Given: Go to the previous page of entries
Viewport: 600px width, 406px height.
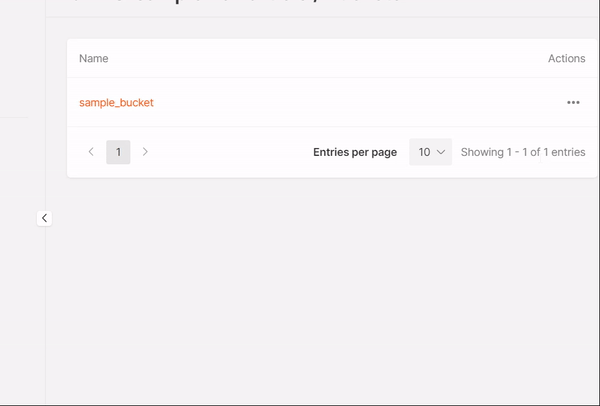Looking at the screenshot, I should 92,152.
